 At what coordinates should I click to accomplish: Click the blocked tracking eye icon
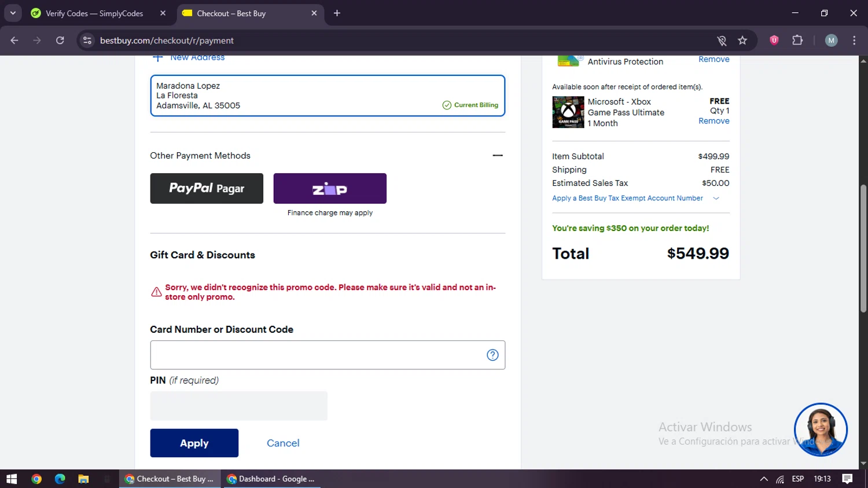[722, 41]
